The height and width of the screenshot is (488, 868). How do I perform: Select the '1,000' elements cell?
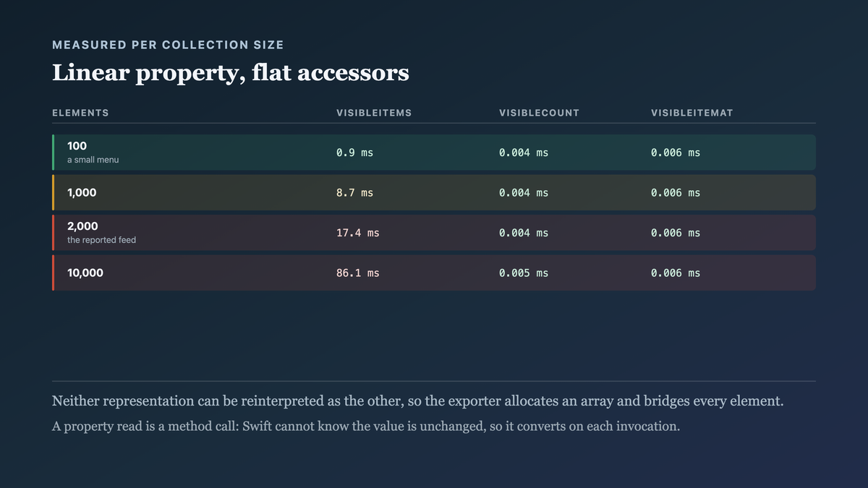click(x=82, y=193)
